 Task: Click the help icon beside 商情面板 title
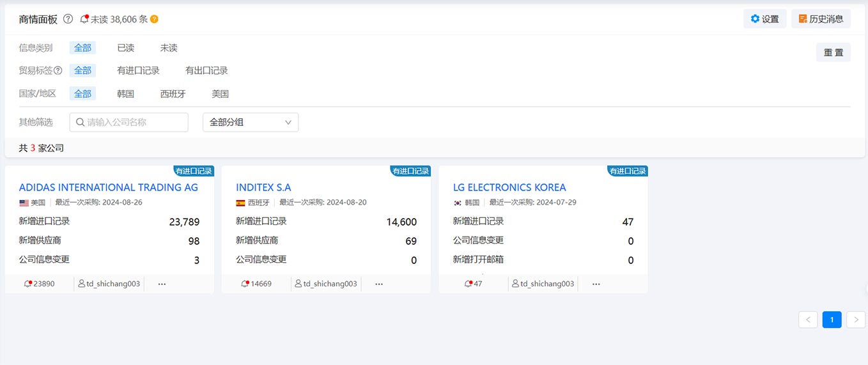[68, 19]
